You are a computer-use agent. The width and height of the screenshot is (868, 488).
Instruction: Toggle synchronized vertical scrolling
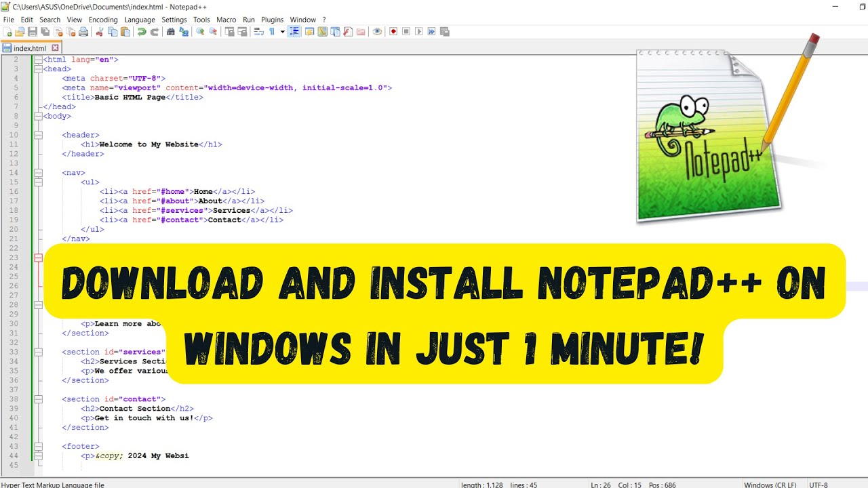pyautogui.click(x=229, y=31)
